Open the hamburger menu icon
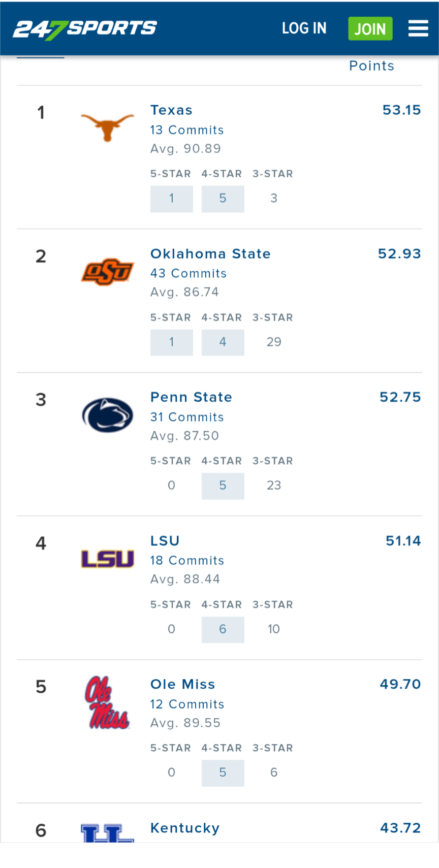Image resolution: width=439 pixels, height=868 pixels. click(418, 28)
